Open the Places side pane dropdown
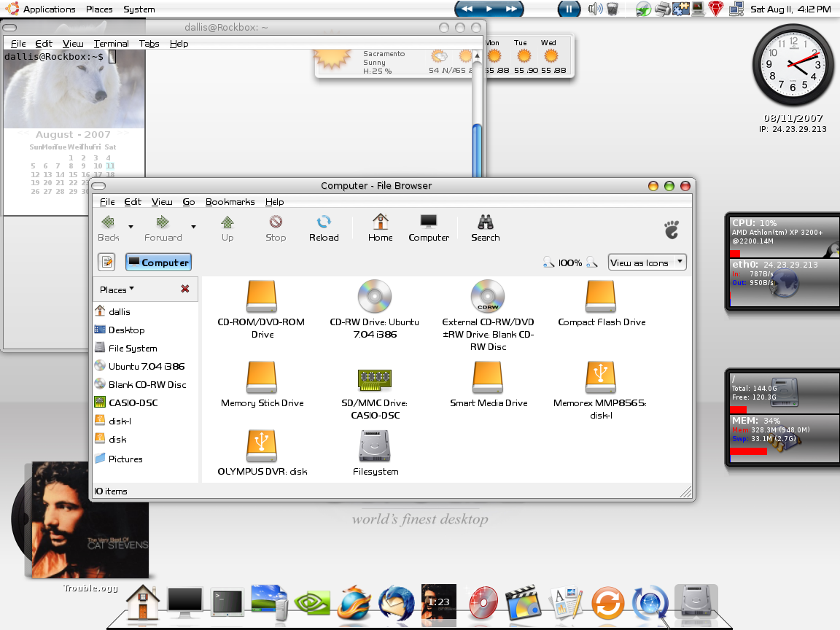The height and width of the screenshot is (630, 840). [x=117, y=289]
